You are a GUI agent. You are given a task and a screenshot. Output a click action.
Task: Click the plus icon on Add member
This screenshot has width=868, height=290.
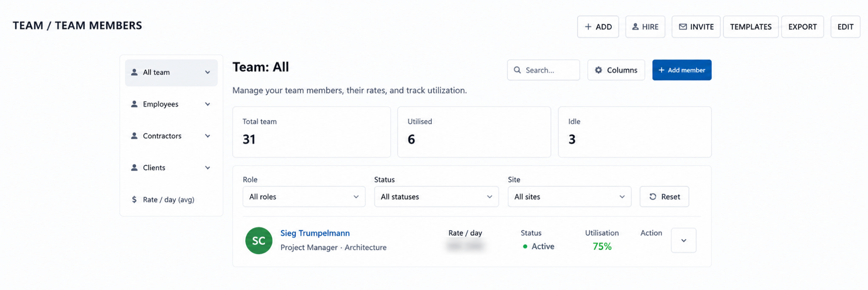[x=661, y=70]
